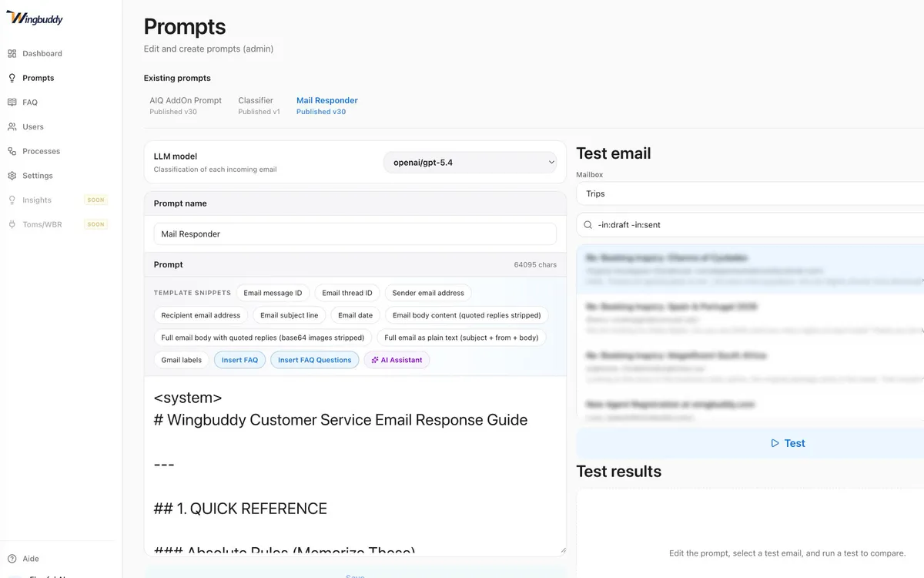The height and width of the screenshot is (578, 924).
Task: Click the Dashboard grid icon
Action: pyautogui.click(x=12, y=54)
